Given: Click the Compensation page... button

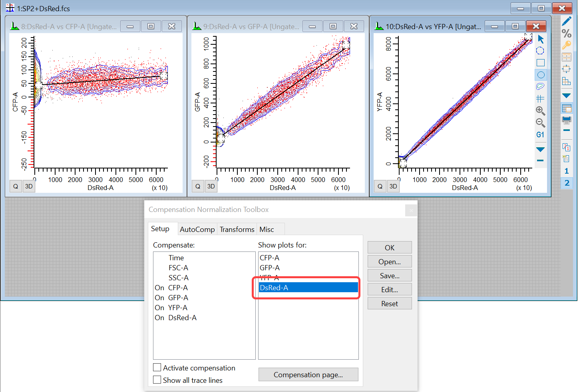Looking at the screenshot, I should point(308,375).
